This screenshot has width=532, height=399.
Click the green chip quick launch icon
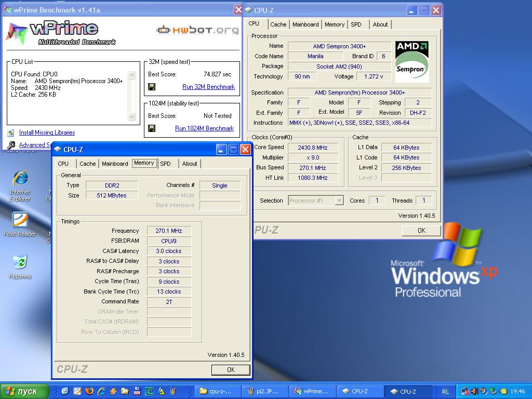click(x=149, y=391)
